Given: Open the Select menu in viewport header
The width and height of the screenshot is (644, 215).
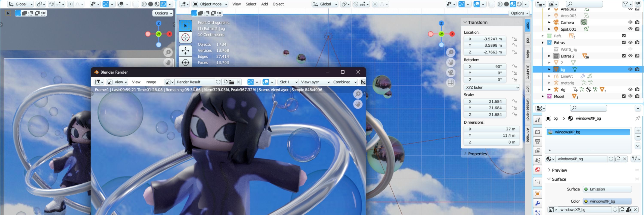Looking at the screenshot, I should 251,4.
